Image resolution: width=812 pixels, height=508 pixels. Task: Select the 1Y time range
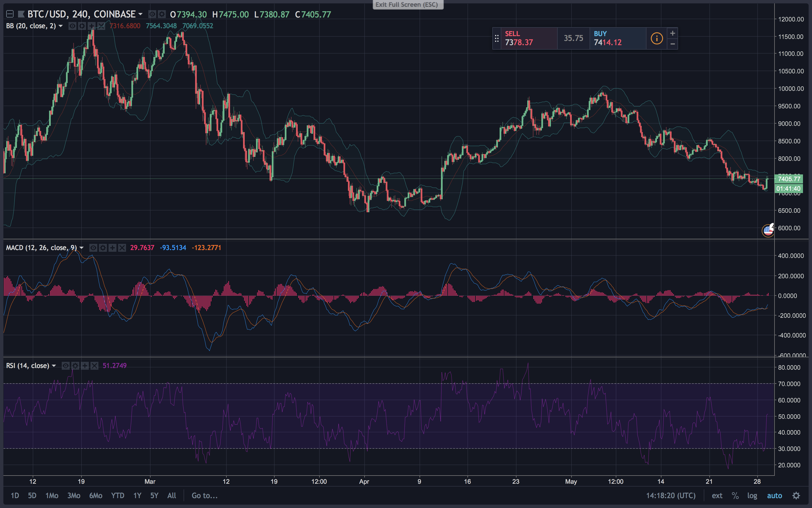(137, 496)
